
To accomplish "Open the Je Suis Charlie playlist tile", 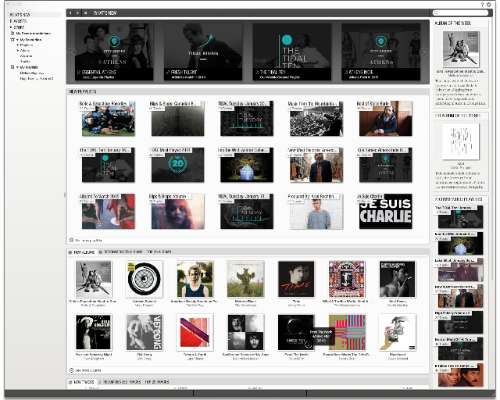I will tap(386, 211).
